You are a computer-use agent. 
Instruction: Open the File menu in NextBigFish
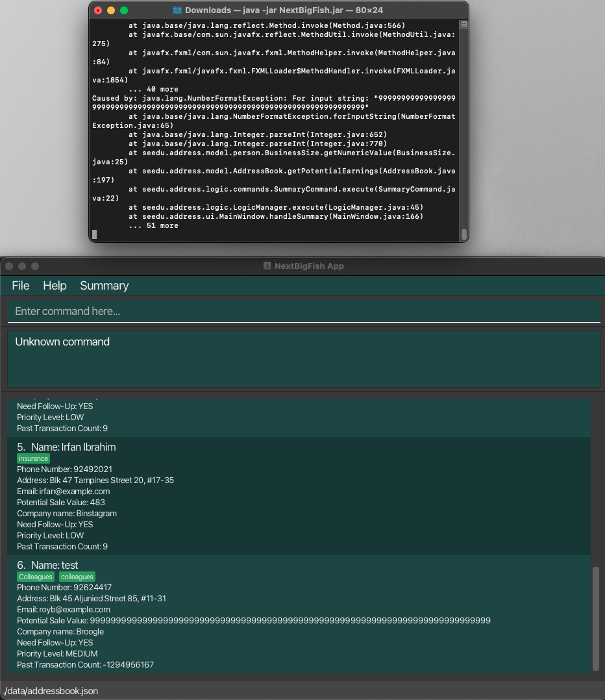(21, 286)
